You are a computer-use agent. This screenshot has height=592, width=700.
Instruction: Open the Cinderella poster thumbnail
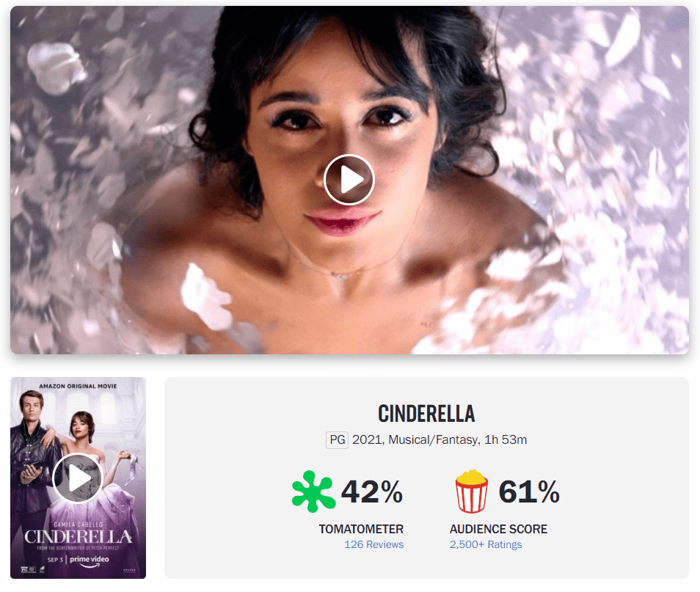point(78,478)
